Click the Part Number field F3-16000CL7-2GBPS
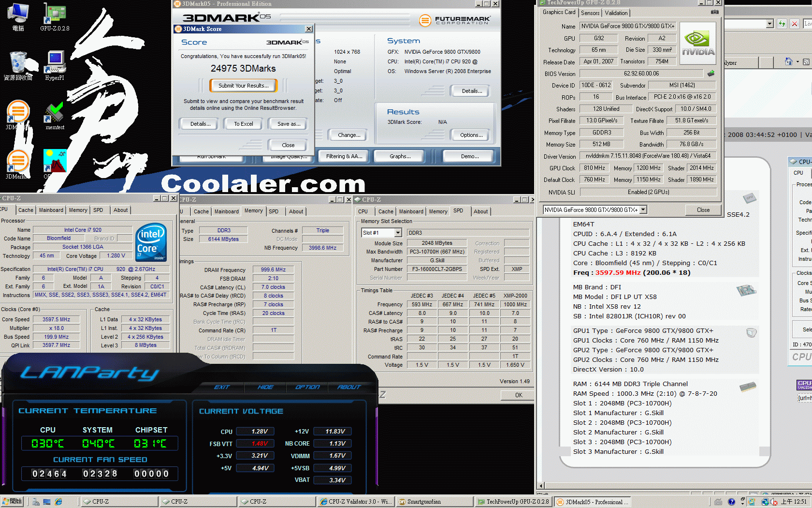812x508 pixels. [x=437, y=269]
